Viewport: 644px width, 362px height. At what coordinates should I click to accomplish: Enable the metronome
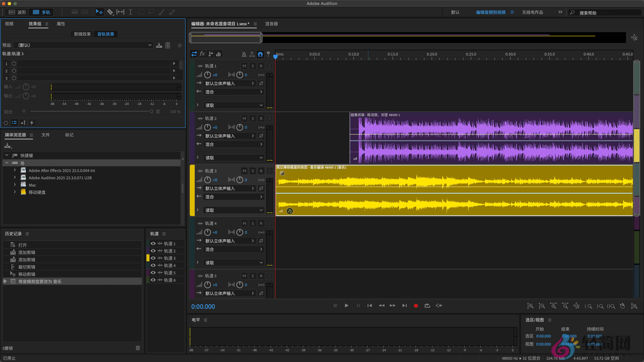(x=244, y=54)
